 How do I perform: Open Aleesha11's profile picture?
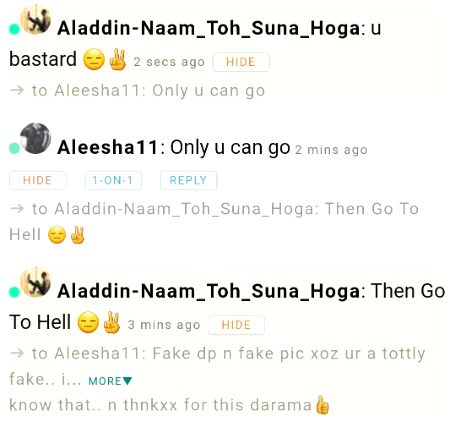coord(35,138)
